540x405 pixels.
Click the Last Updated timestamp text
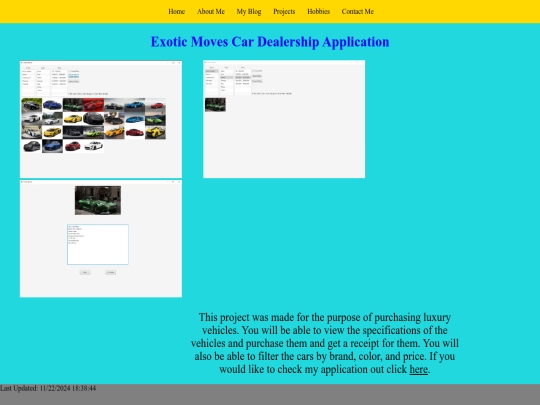point(48,388)
